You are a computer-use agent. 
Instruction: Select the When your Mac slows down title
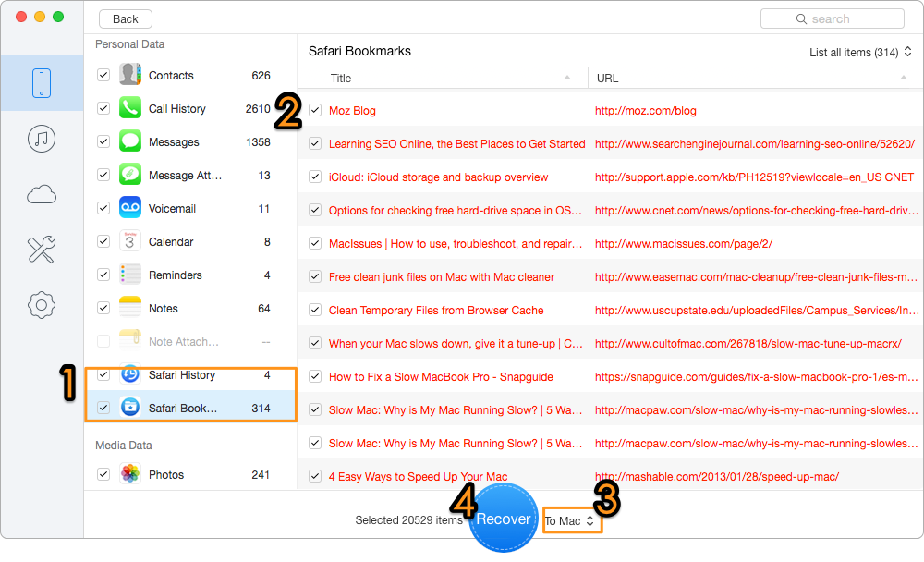coord(456,344)
